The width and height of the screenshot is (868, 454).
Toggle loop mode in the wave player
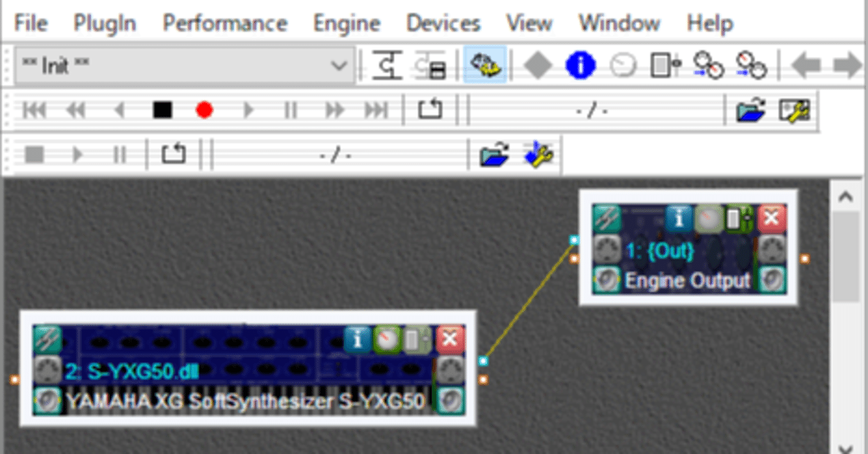click(x=173, y=154)
